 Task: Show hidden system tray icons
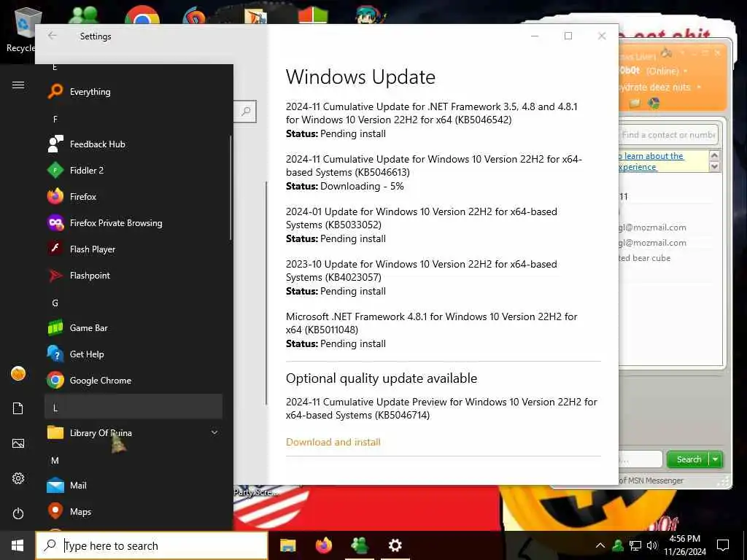pos(600,545)
